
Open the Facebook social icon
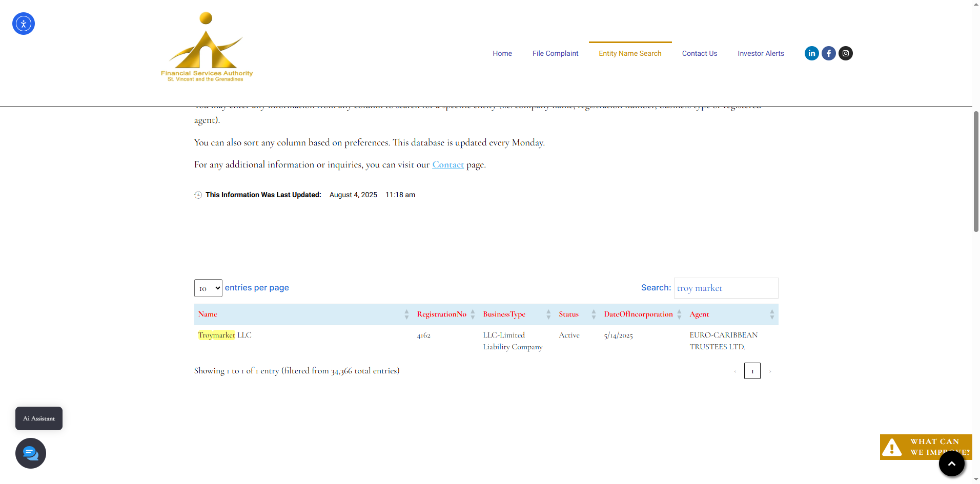click(828, 53)
